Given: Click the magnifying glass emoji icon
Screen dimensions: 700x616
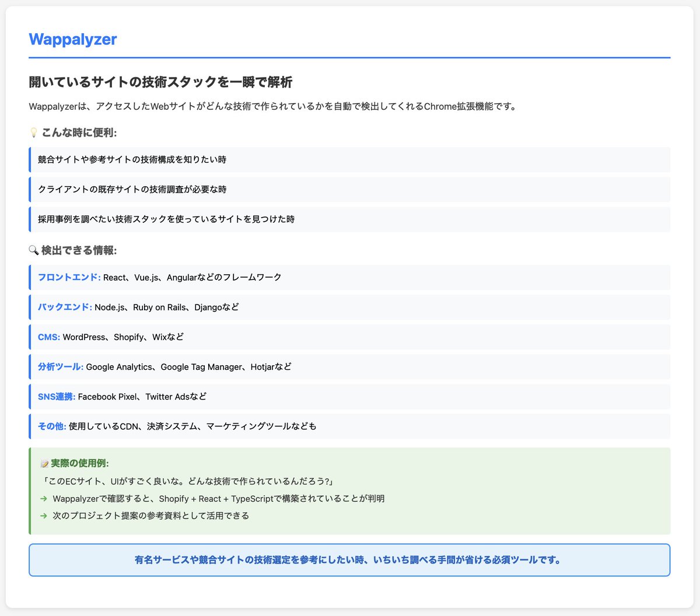Looking at the screenshot, I should 33,250.
